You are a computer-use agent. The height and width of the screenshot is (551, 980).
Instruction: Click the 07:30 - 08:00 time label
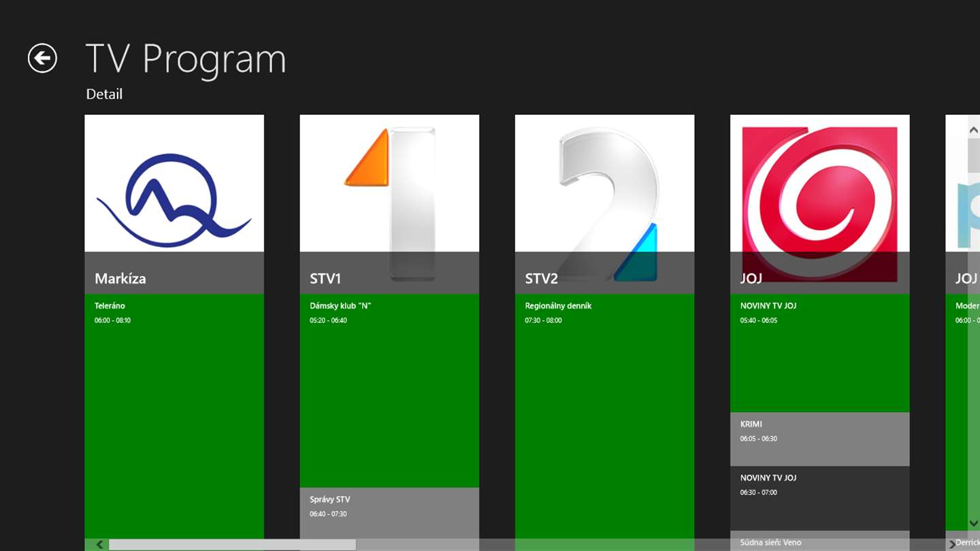point(543,320)
